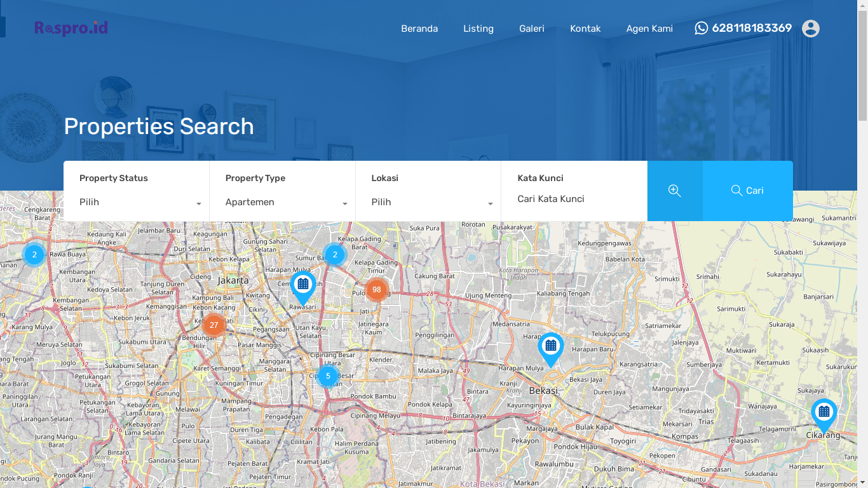Screen dimensions: 868x488
Task: Open the Galeri page
Action: (x=532, y=29)
